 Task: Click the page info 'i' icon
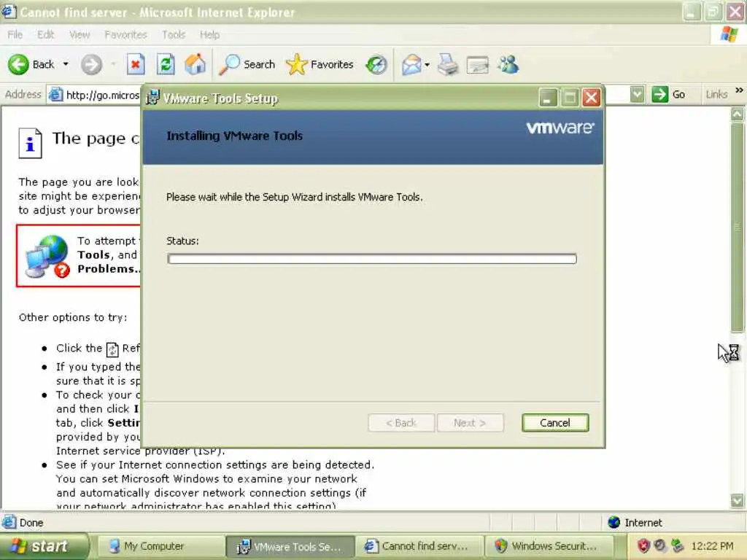(x=30, y=143)
